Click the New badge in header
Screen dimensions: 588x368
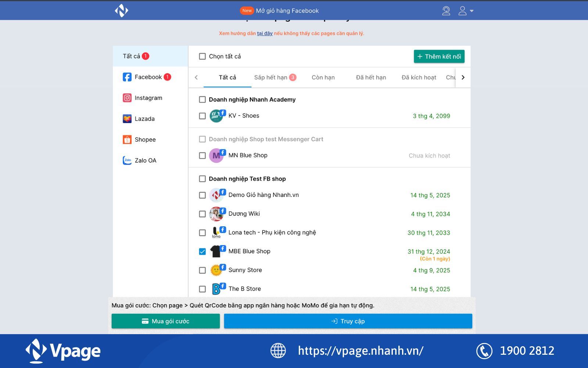[247, 11]
